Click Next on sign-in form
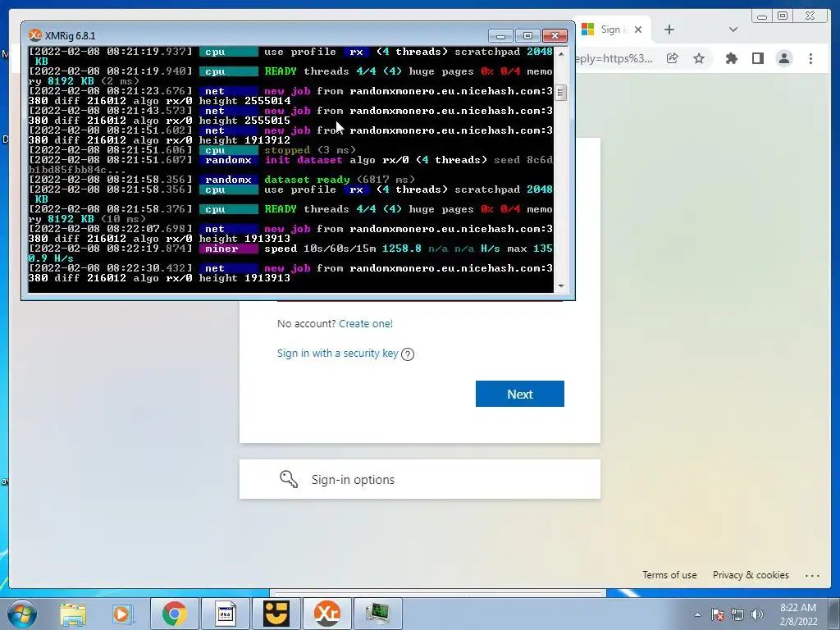Image resolution: width=840 pixels, height=630 pixels. pos(519,394)
